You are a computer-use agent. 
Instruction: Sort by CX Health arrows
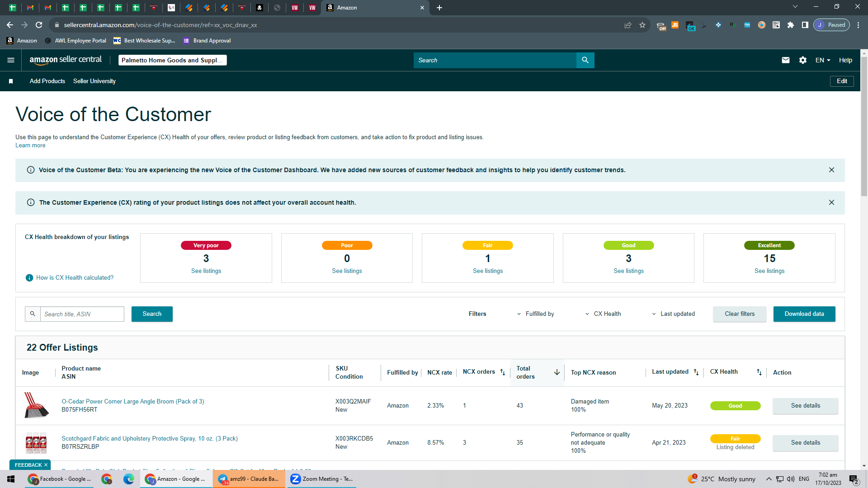[x=759, y=372]
